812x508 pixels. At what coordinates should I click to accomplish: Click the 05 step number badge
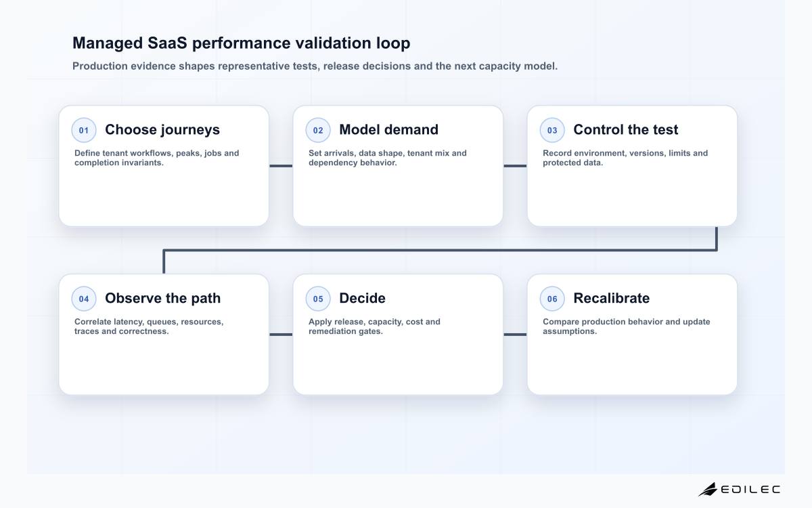pyautogui.click(x=318, y=299)
